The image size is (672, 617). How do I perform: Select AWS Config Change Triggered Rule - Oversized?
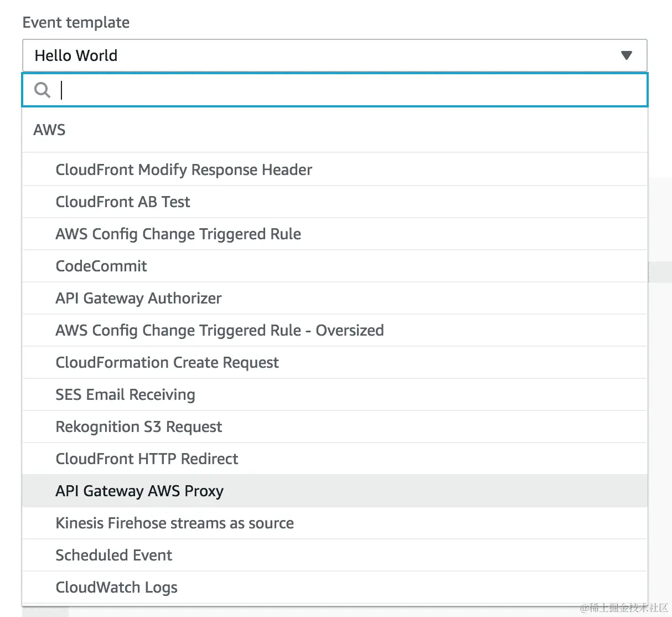pyautogui.click(x=220, y=330)
